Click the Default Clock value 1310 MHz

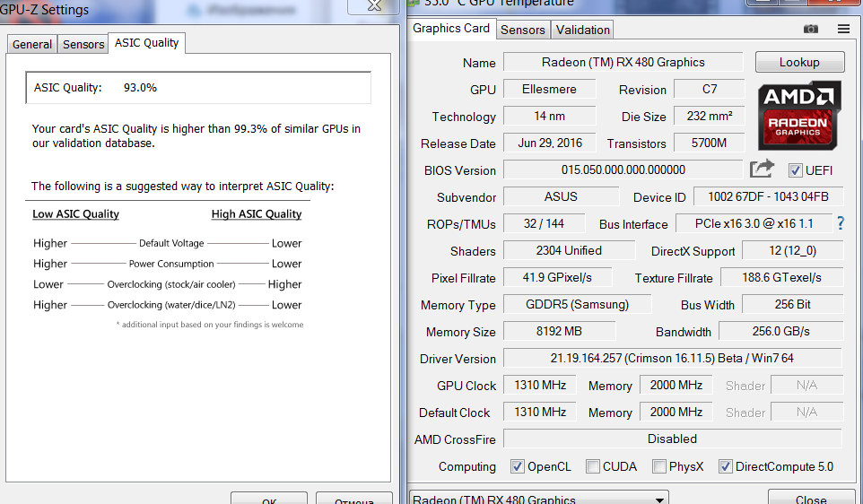540,413
